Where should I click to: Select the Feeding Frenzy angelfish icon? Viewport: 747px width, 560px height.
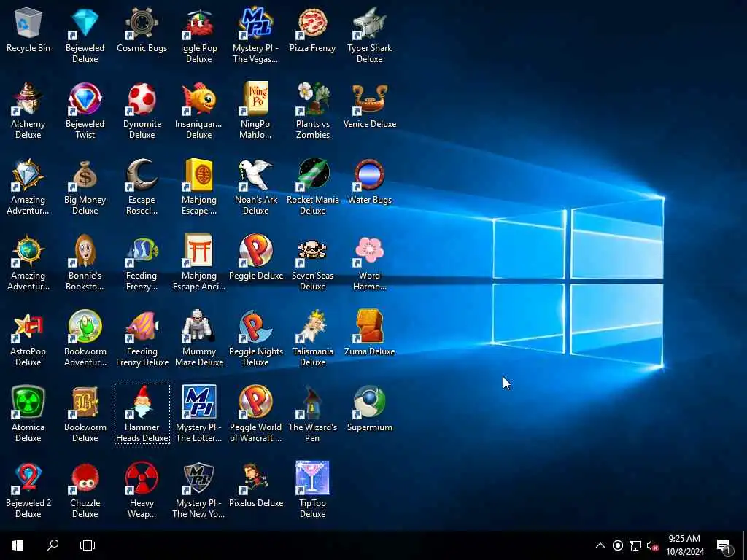tap(142, 250)
